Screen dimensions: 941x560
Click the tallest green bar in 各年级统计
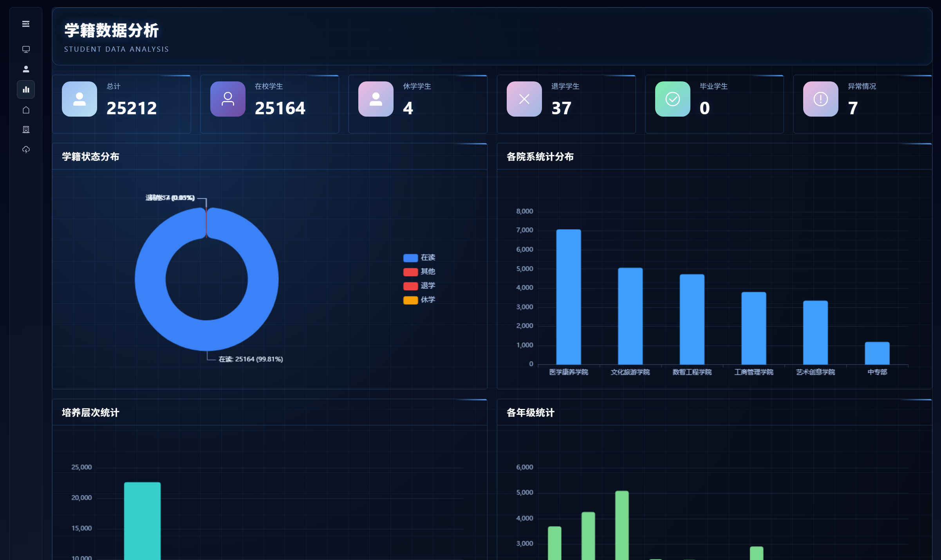622,525
